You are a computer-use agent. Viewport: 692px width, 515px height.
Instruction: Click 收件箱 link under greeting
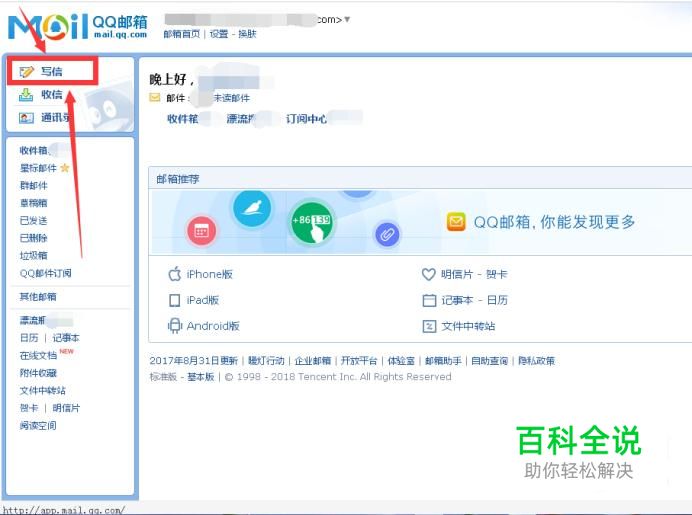coord(182,119)
